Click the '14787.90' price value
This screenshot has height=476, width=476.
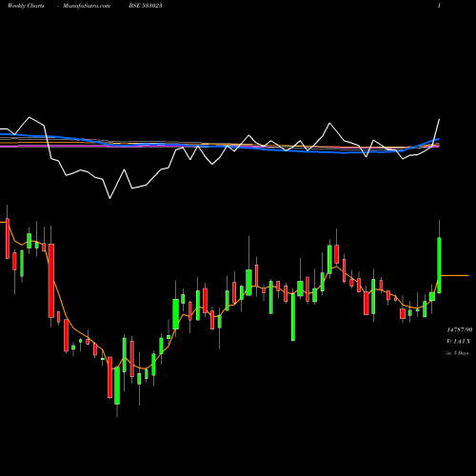pos(460,330)
